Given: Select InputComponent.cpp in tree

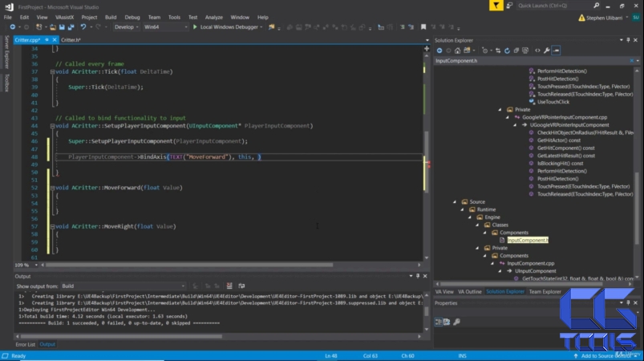Looking at the screenshot, I should (x=531, y=263).
